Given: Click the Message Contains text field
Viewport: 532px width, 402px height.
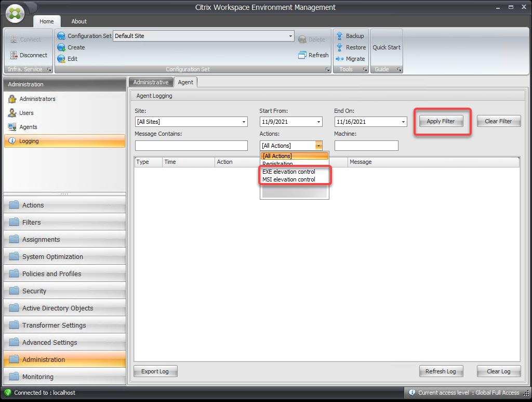Looking at the screenshot, I should coord(191,146).
